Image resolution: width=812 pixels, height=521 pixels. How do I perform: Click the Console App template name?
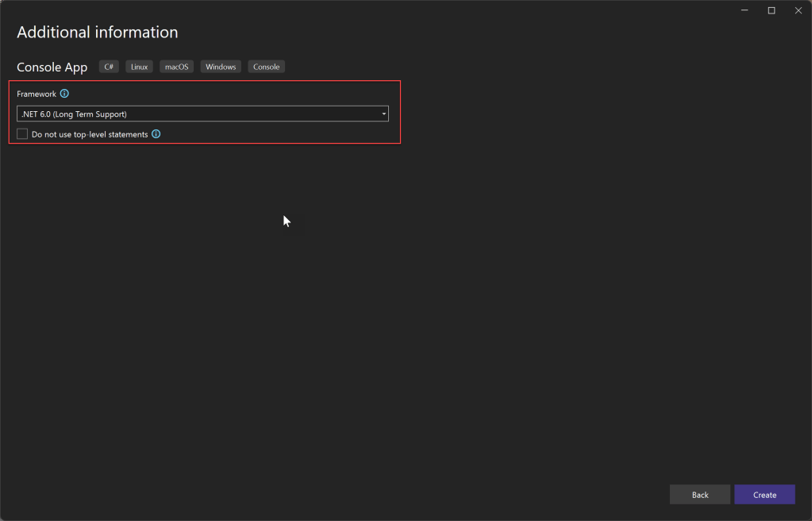tap(52, 68)
